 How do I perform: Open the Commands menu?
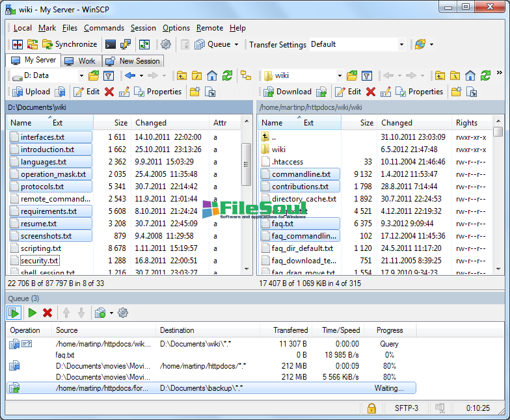pyautogui.click(x=103, y=28)
